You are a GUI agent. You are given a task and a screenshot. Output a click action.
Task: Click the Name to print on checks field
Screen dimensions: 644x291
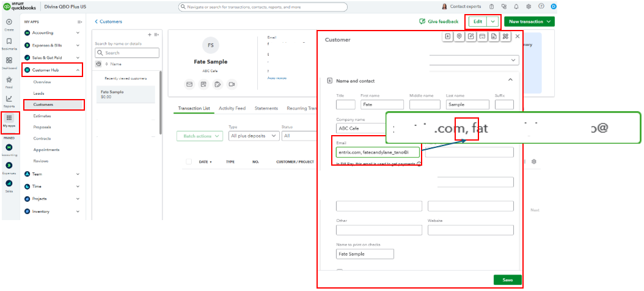click(x=365, y=254)
